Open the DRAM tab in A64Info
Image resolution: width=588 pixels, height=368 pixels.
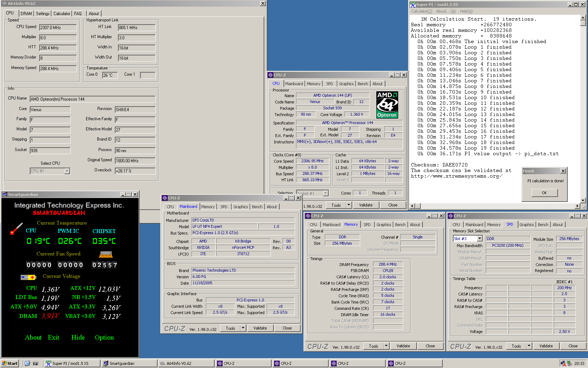26,14
